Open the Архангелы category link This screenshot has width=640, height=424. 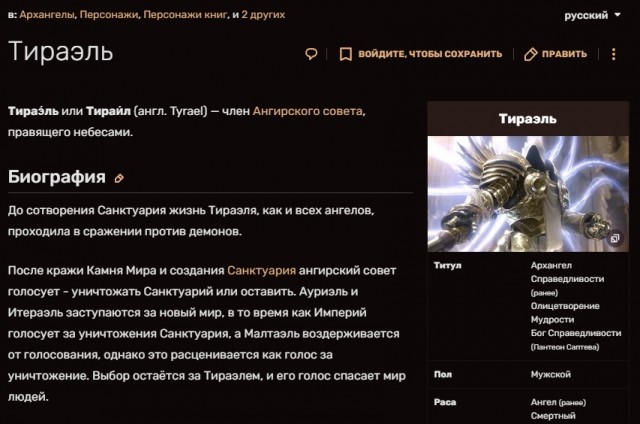click(x=47, y=15)
